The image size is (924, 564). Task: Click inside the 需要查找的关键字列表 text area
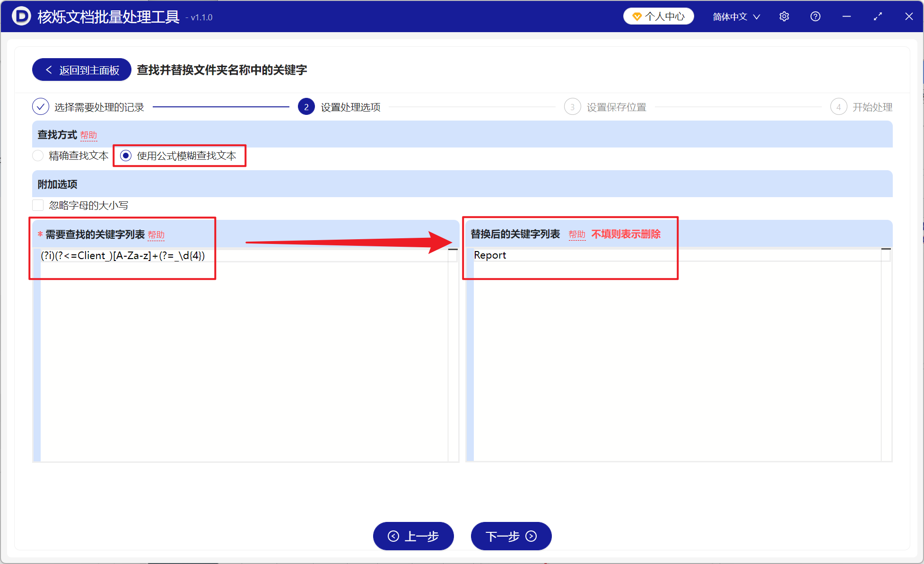pyautogui.click(x=236, y=331)
